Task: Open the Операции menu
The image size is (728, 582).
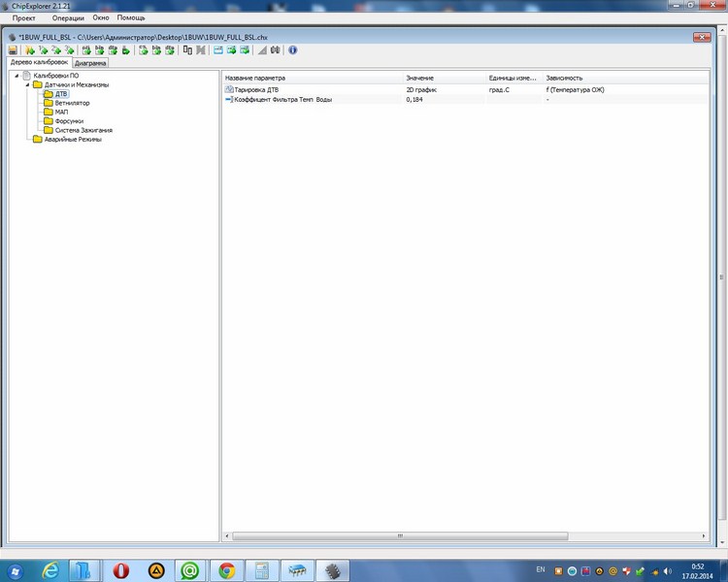Action: click(68, 18)
